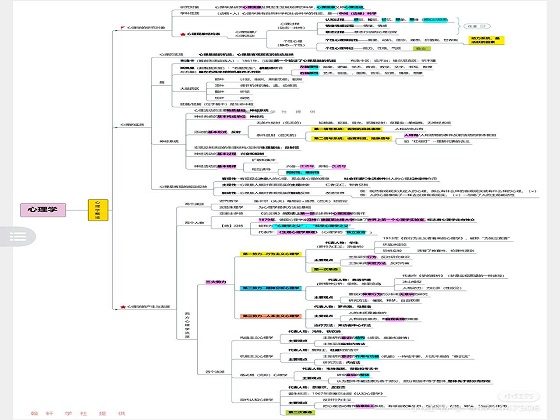Select blue second-force psychoanalysis node

271,288
